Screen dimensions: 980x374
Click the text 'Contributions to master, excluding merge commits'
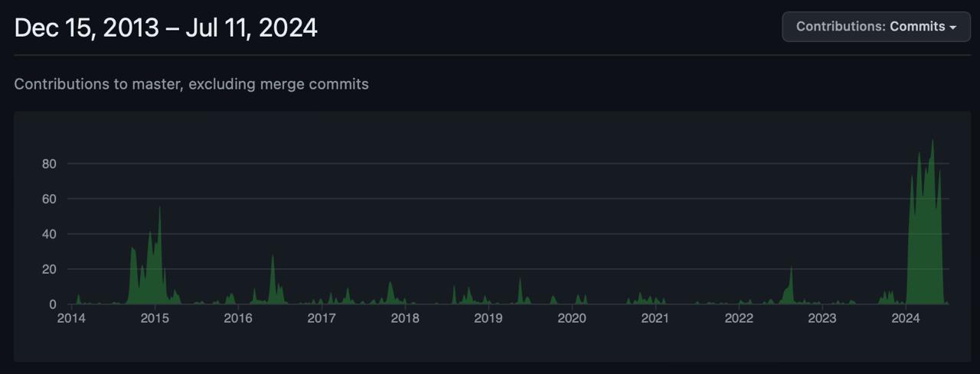(191, 84)
